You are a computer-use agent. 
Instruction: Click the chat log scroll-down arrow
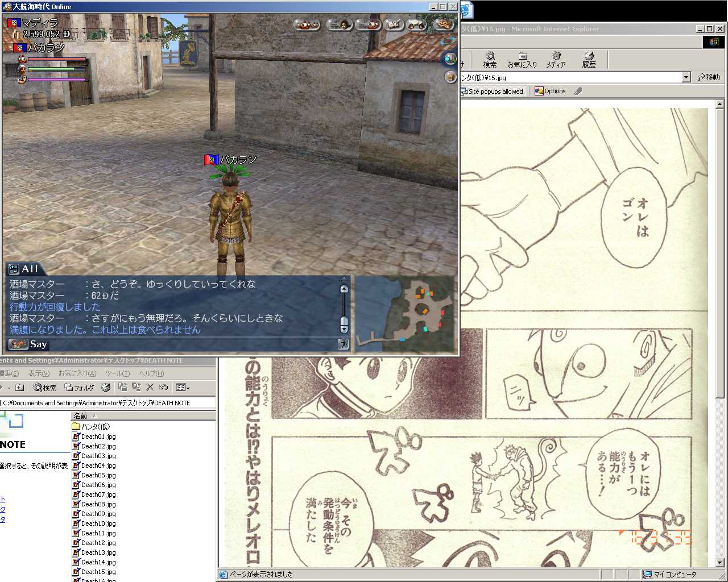[344, 329]
